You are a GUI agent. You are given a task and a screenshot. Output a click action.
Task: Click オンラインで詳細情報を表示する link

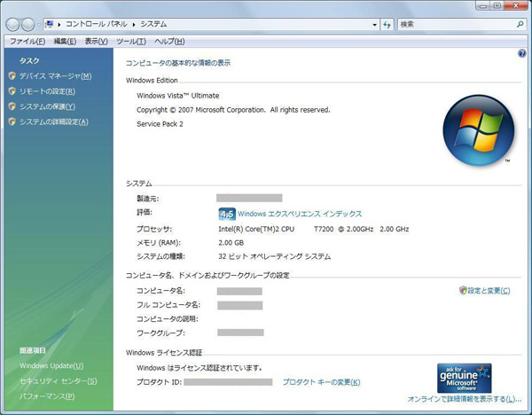[464, 399]
